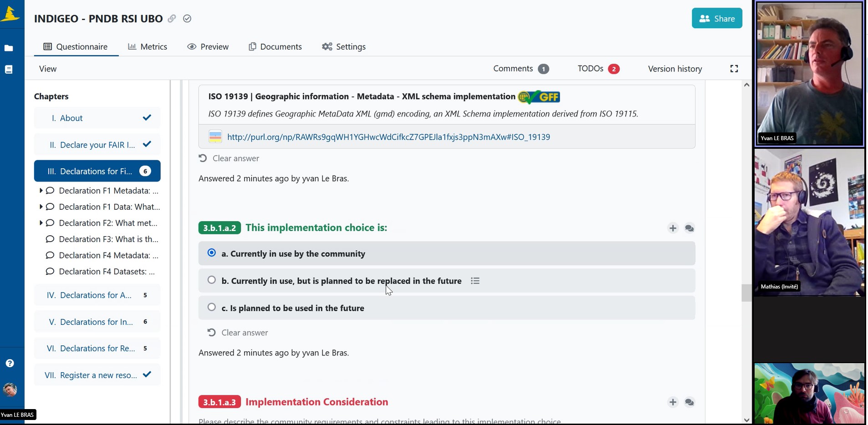Open comments bubble for question 3.b.1.a.2

tap(689, 228)
